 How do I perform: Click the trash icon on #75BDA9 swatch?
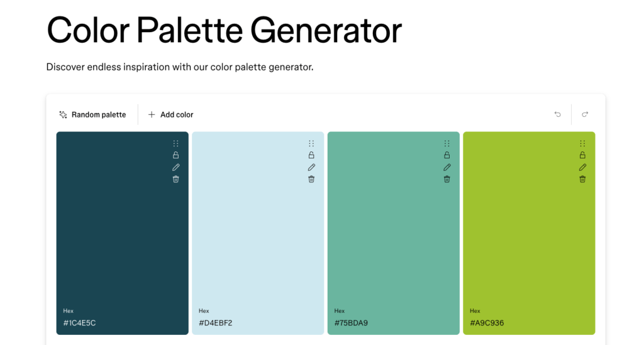point(447,179)
